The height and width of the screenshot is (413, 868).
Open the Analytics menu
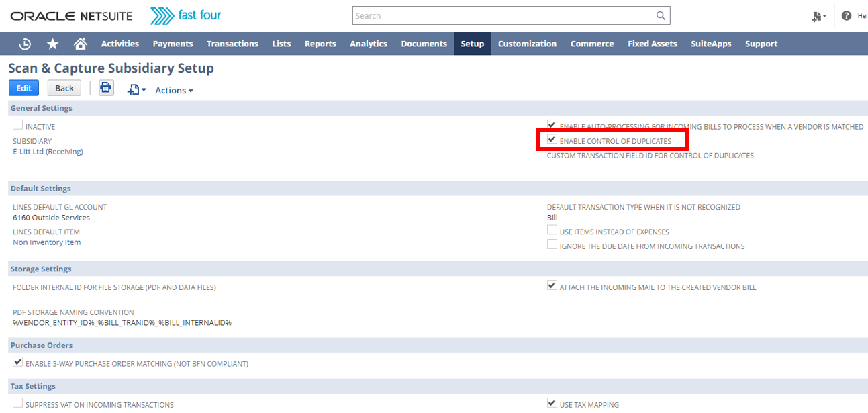tap(369, 44)
